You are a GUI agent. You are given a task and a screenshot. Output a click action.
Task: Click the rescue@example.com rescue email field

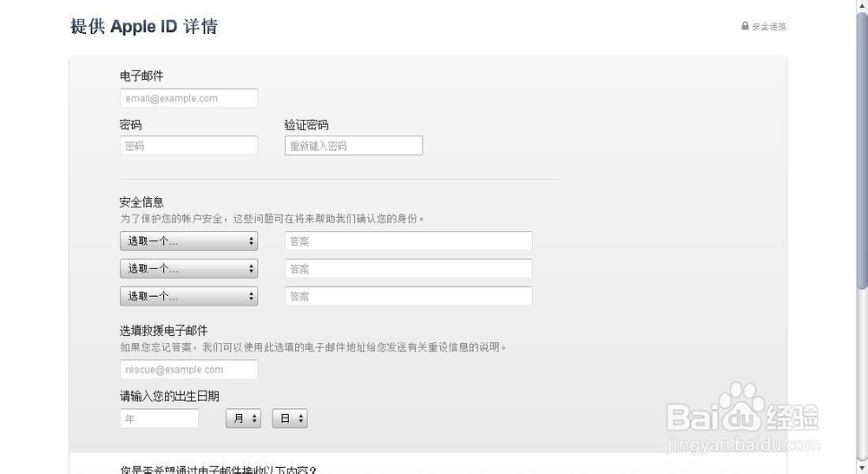[x=188, y=369]
